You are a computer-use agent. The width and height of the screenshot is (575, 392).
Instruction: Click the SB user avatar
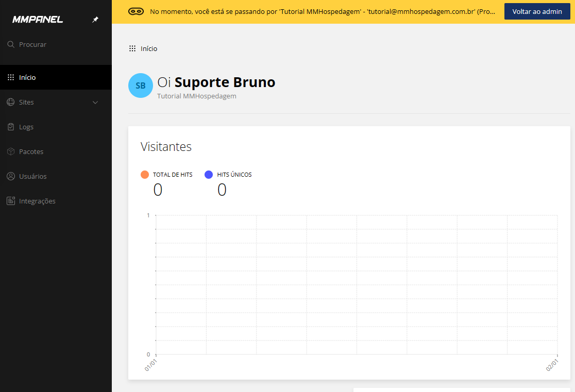[141, 86]
